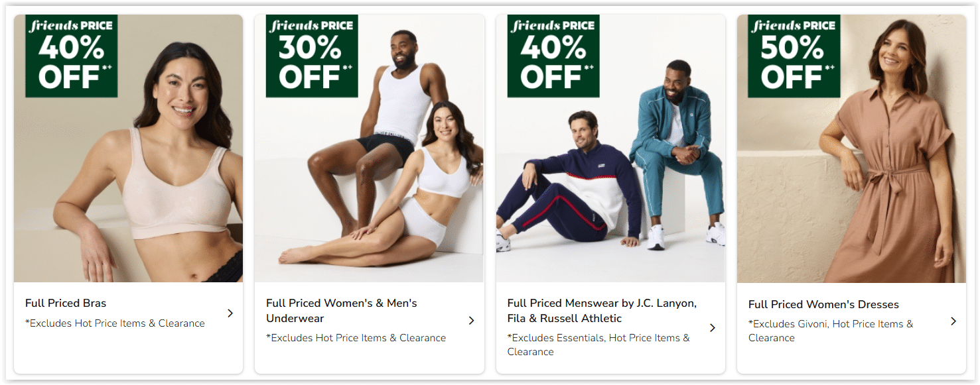The height and width of the screenshot is (385, 980).
Task: Open Full Priced Women's & Men's Underwear link
Action: tap(342, 311)
